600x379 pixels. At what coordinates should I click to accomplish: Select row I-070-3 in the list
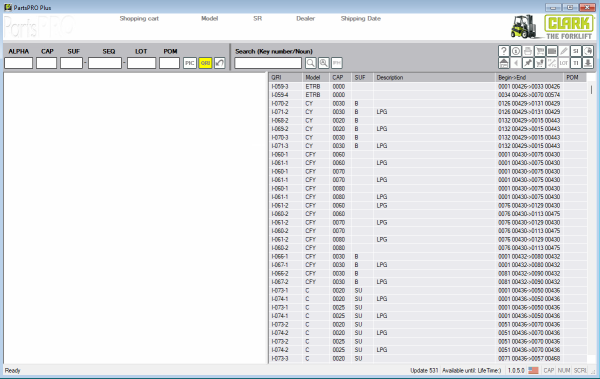pos(428,137)
